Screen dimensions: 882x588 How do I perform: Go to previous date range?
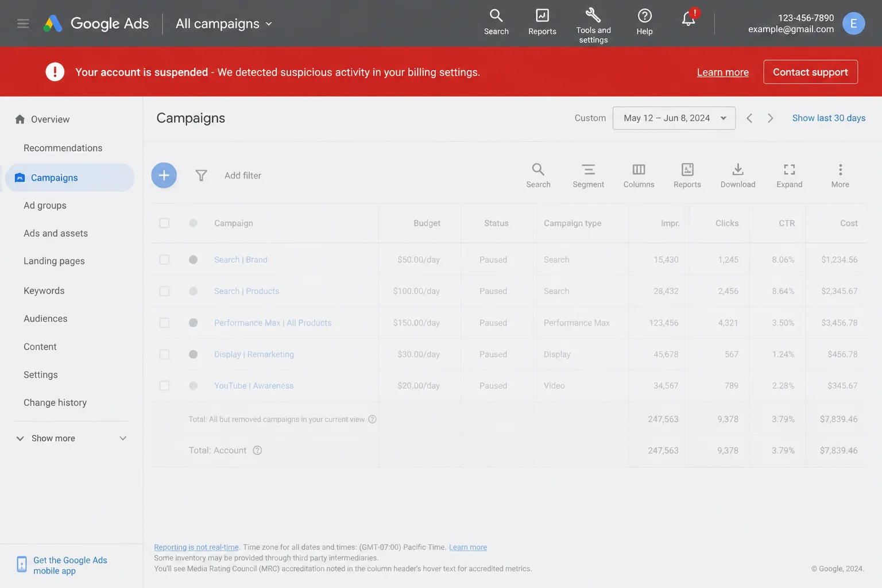749,118
